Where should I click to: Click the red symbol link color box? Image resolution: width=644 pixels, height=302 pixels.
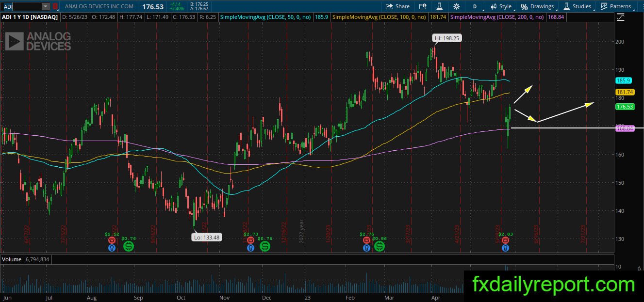pyautogui.click(x=55, y=6)
